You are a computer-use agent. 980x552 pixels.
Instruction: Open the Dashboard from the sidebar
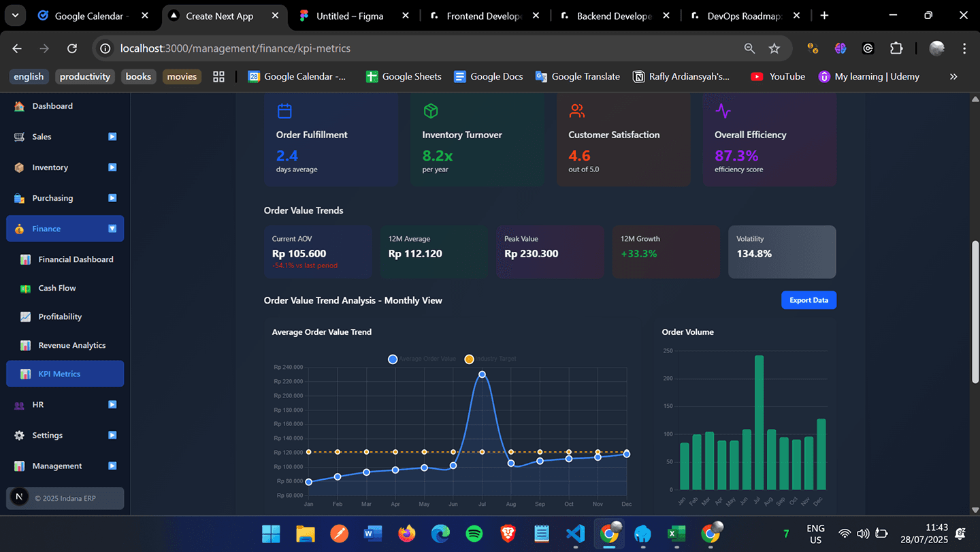pos(19,106)
